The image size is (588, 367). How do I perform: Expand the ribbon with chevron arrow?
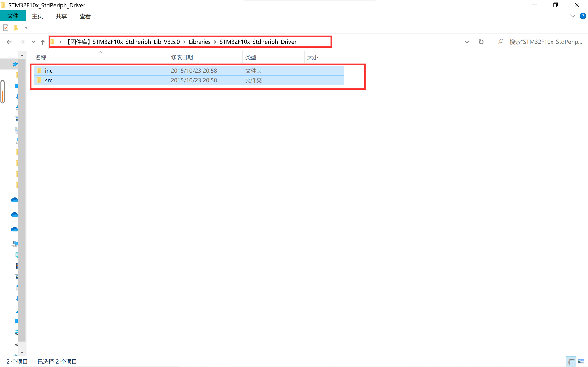[x=572, y=16]
